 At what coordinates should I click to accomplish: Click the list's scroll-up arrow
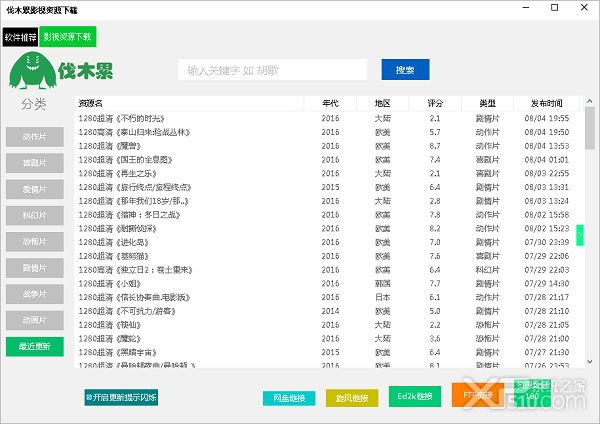click(x=590, y=101)
